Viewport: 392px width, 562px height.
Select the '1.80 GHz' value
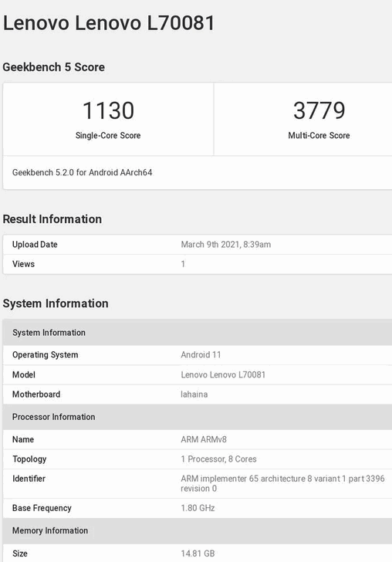click(x=198, y=508)
